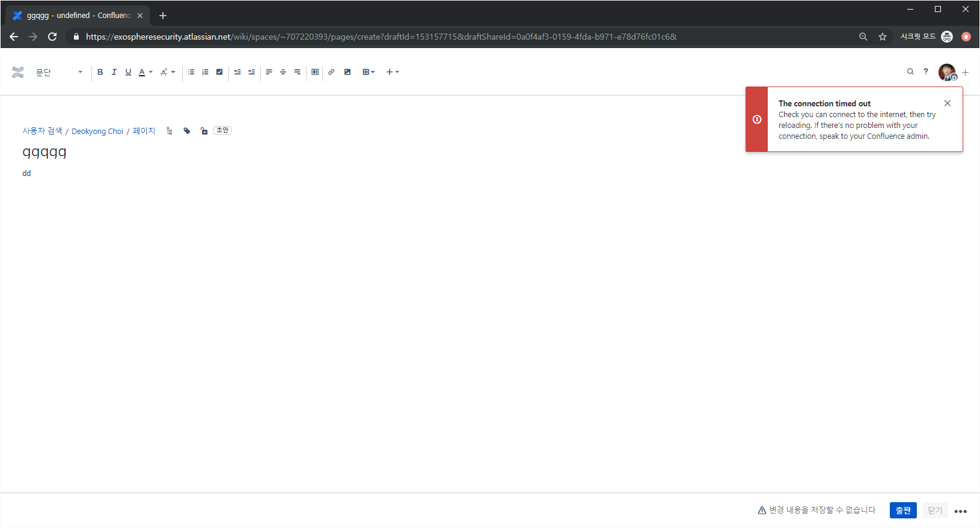This screenshot has height=528, width=980.
Task: Open the Deokyong Choi breadcrumb link
Action: pyautogui.click(x=97, y=131)
